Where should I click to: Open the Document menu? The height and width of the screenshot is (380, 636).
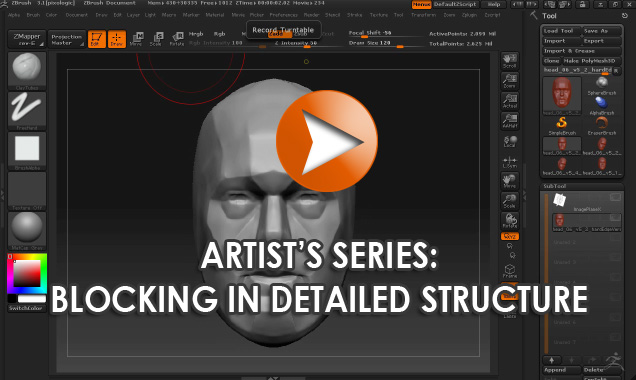click(x=77, y=15)
